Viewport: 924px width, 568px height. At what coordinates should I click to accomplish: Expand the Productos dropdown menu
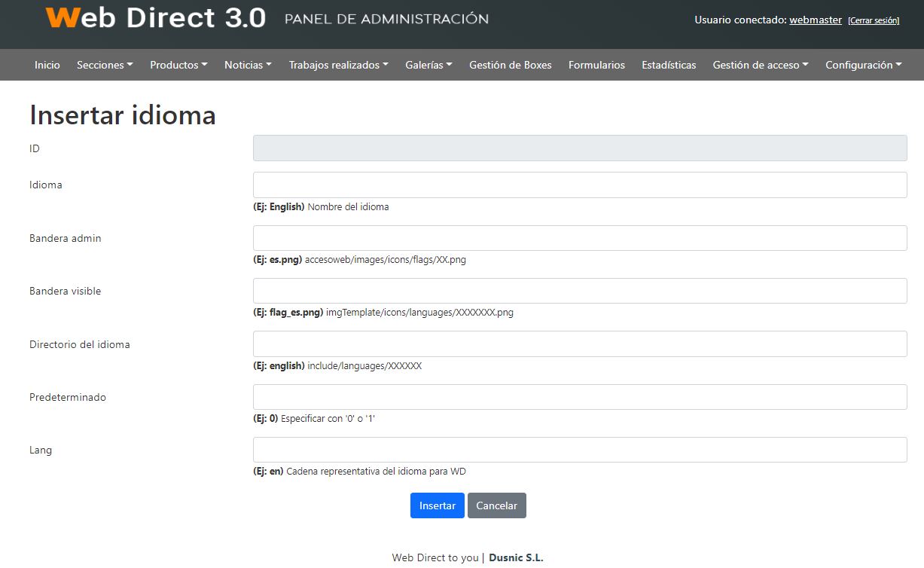tap(178, 65)
